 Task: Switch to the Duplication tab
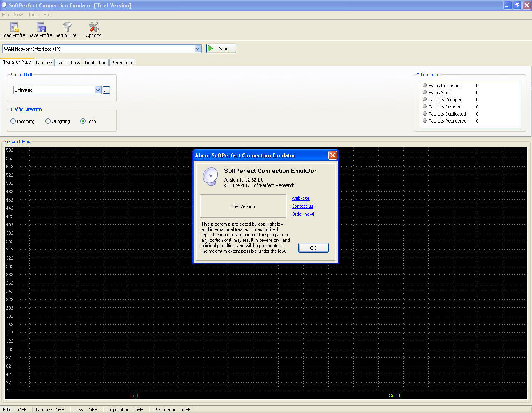[96, 63]
